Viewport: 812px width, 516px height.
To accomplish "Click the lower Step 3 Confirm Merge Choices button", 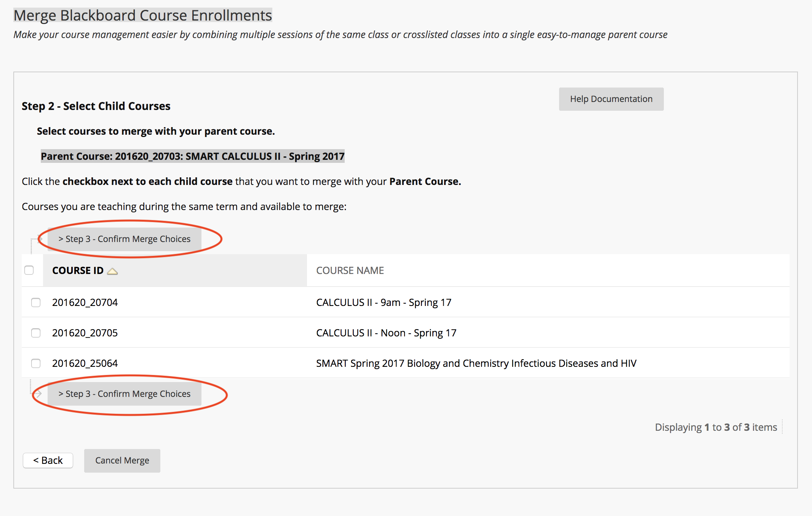I will click(124, 394).
